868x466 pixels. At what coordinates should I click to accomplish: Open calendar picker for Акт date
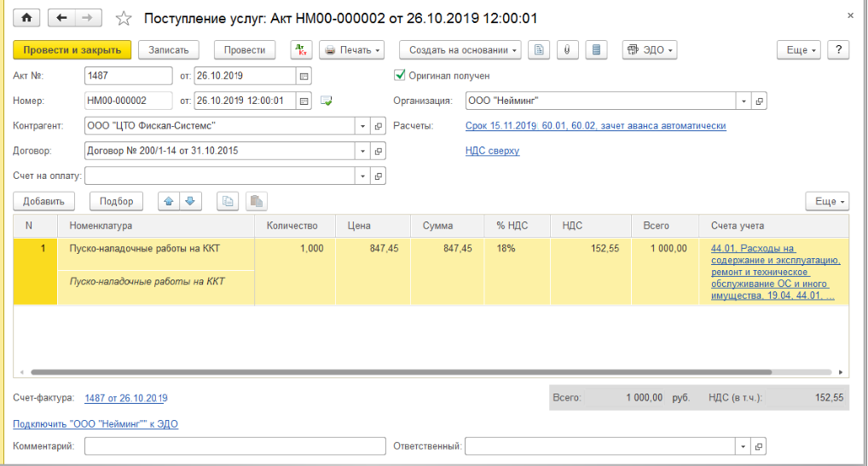[303, 76]
